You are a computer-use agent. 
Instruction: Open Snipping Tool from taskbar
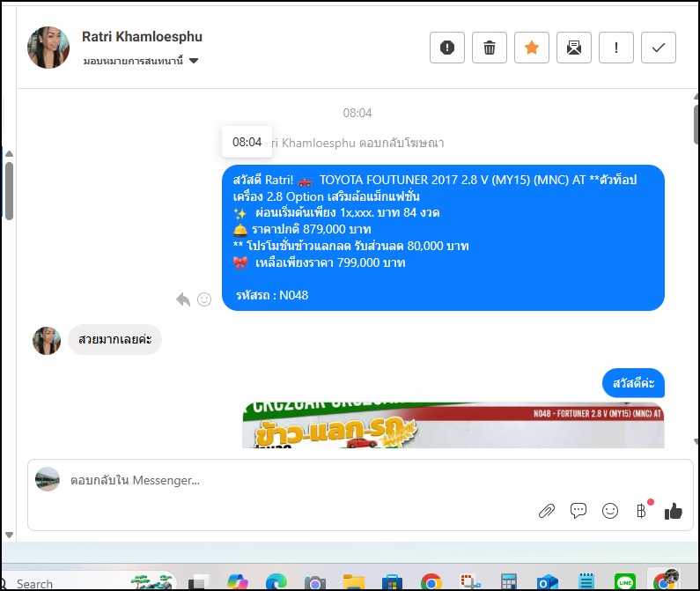click(x=469, y=582)
